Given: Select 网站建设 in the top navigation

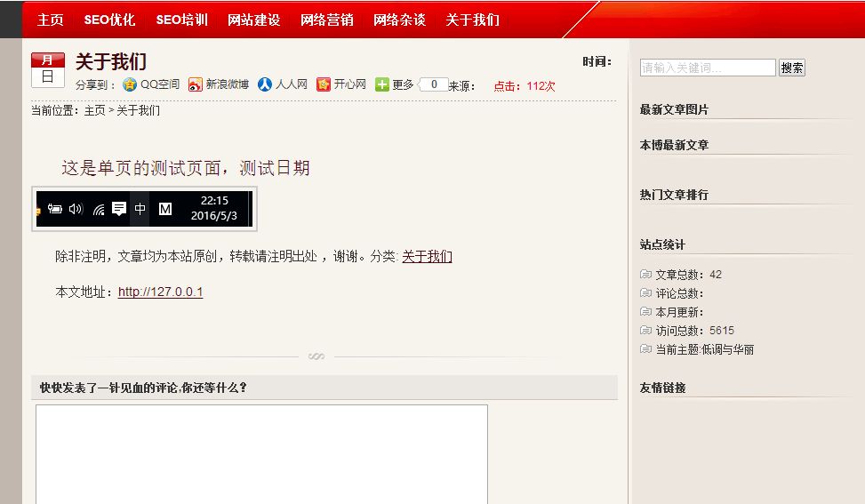Looking at the screenshot, I should pyautogui.click(x=253, y=20).
